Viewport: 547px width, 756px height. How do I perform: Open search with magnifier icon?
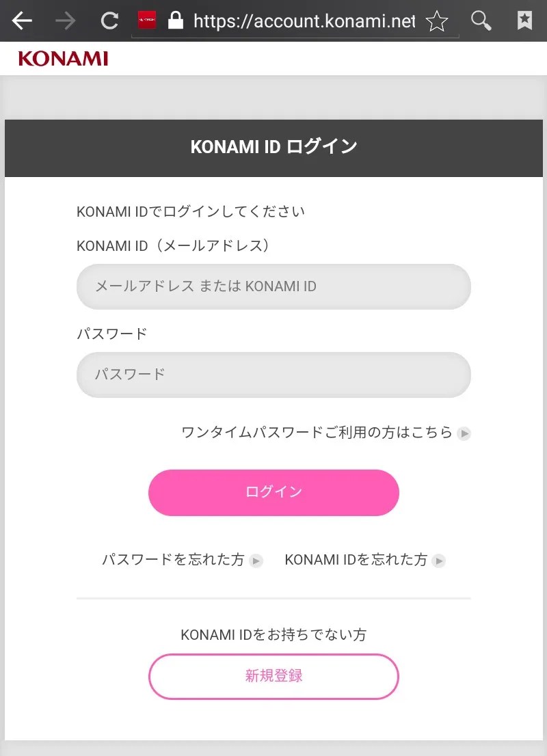481,21
